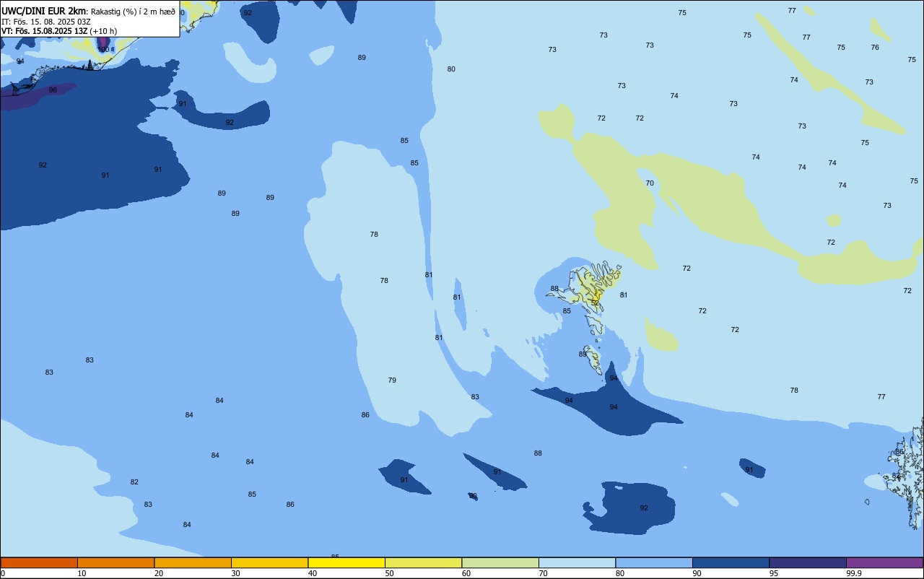Click the value '52' over the Faroe Islands
Screen dimensions: 924x579
tap(596, 302)
